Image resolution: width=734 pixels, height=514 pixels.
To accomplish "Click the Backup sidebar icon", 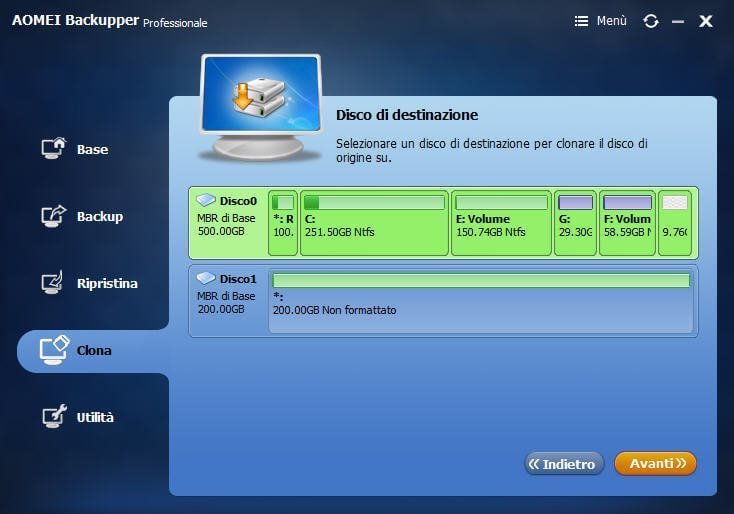I will click(53, 216).
